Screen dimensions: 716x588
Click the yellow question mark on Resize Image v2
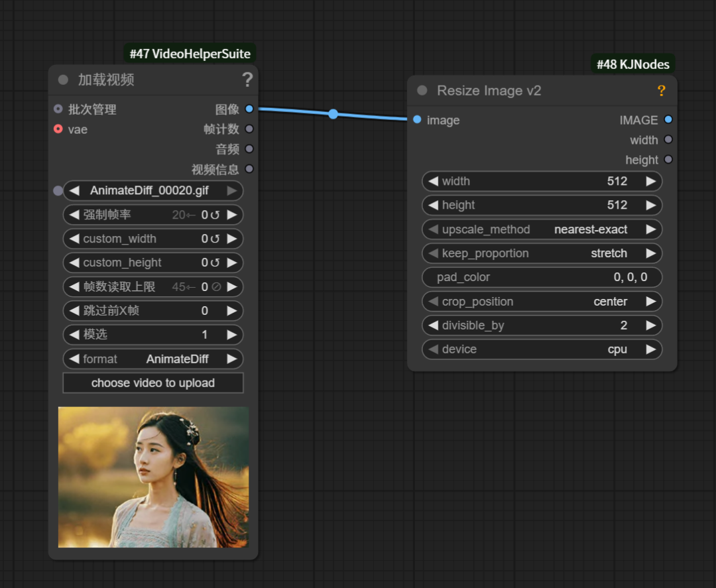(661, 91)
